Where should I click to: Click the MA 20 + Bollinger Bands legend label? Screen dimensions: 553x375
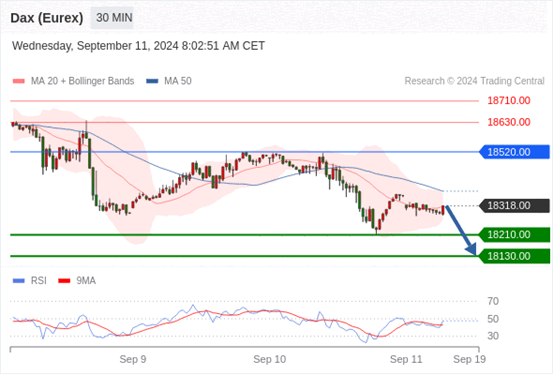tap(83, 81)
